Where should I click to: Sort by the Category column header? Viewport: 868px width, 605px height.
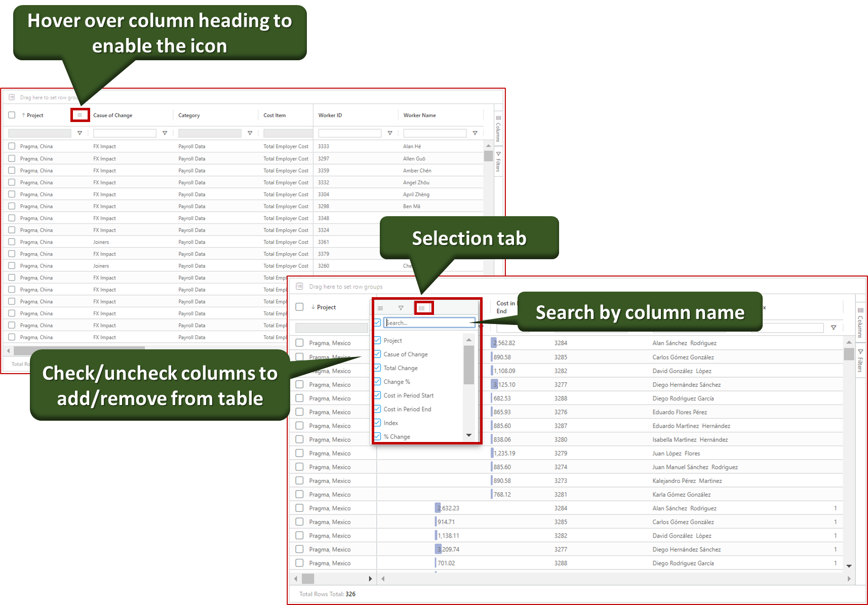click(189, 115)
